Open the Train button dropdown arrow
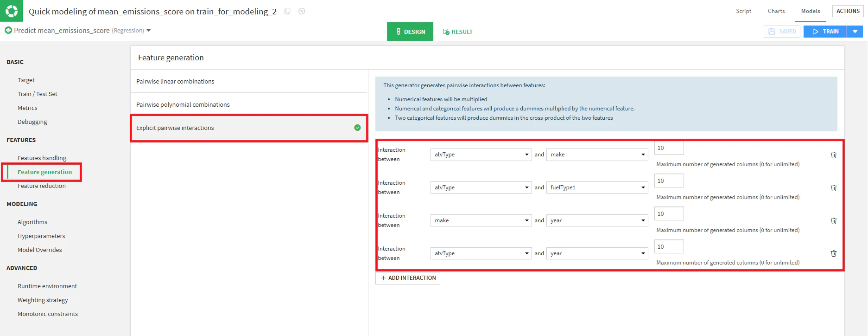 tap(855, 32)
